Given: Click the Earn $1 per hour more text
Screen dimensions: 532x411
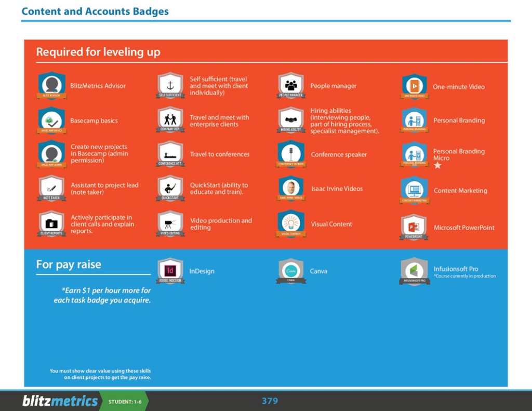Looking at the screenshot, I should pyautogui.click(x=102, y=295).
